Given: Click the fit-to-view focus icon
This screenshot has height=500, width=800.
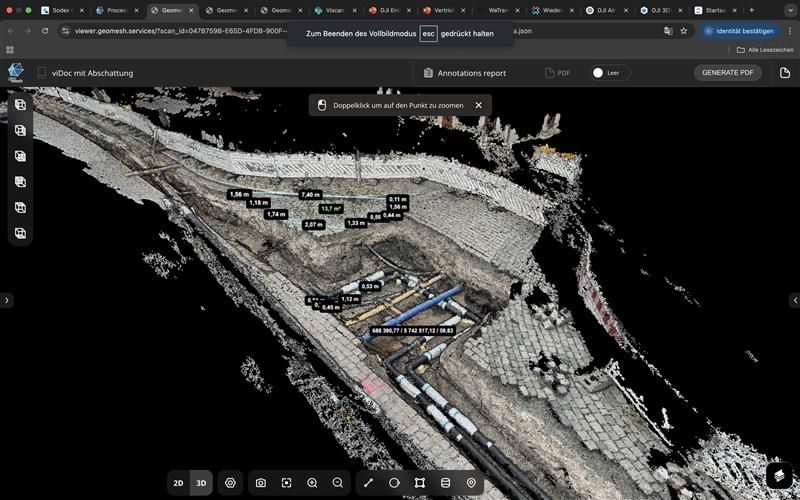Looking at the screenshot, I should pos(286,483).
